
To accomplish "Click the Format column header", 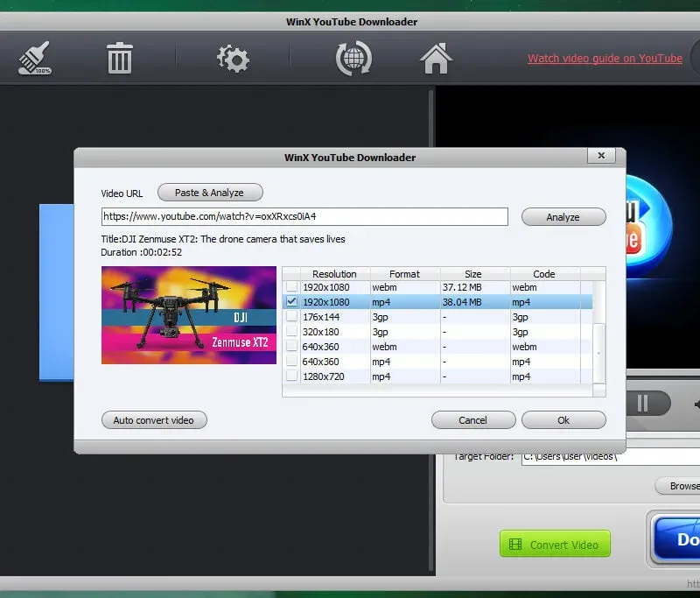I will [405, 274].
